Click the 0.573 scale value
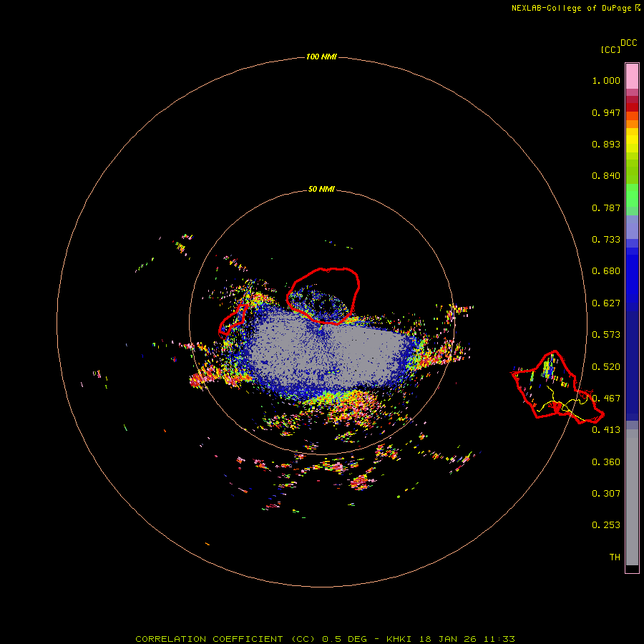This screenshot has height=644, width=644. (606, 335)
